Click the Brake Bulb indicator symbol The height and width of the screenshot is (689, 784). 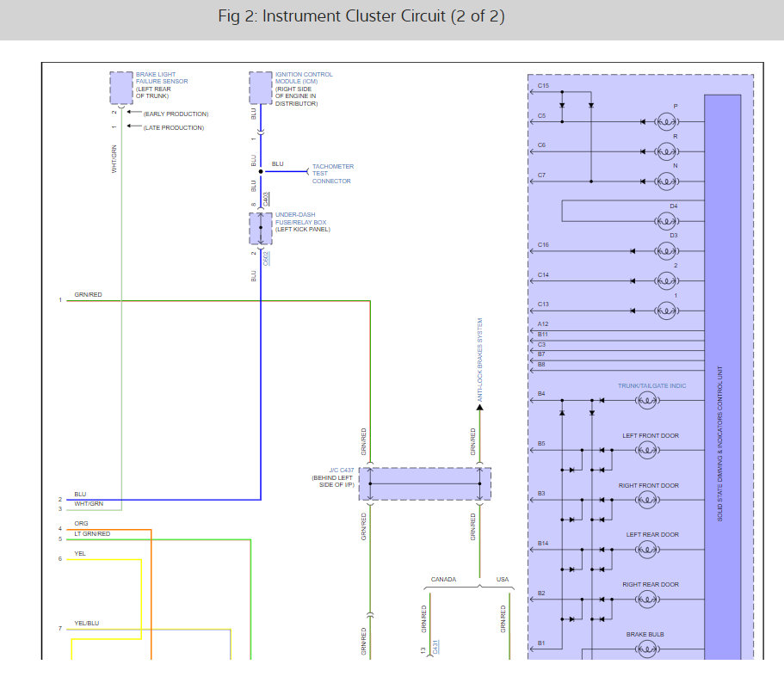[647, 649]
